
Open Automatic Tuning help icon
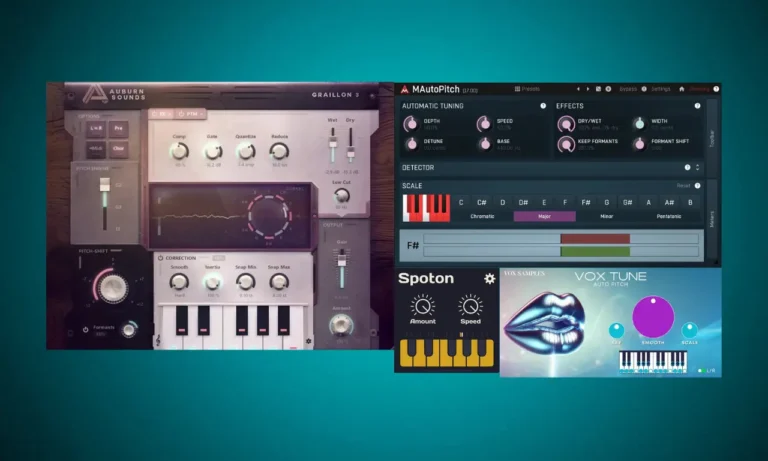pyautogui.click(x=543, y=106)
